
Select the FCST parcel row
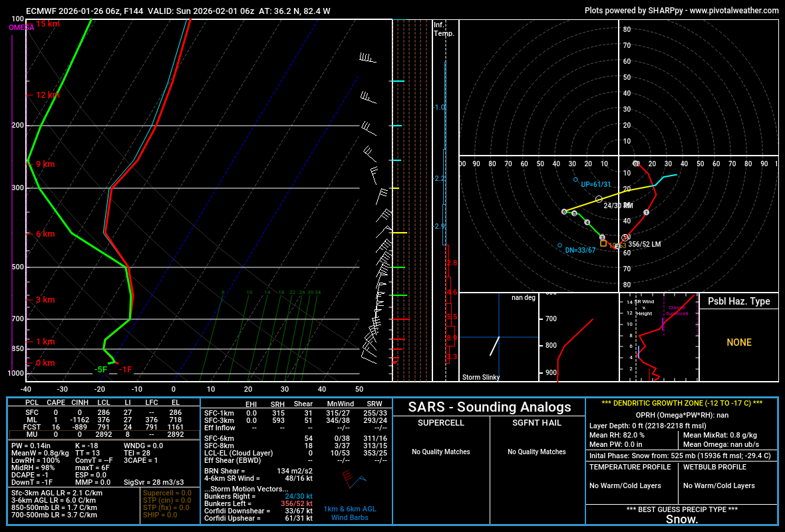point(100,427)
